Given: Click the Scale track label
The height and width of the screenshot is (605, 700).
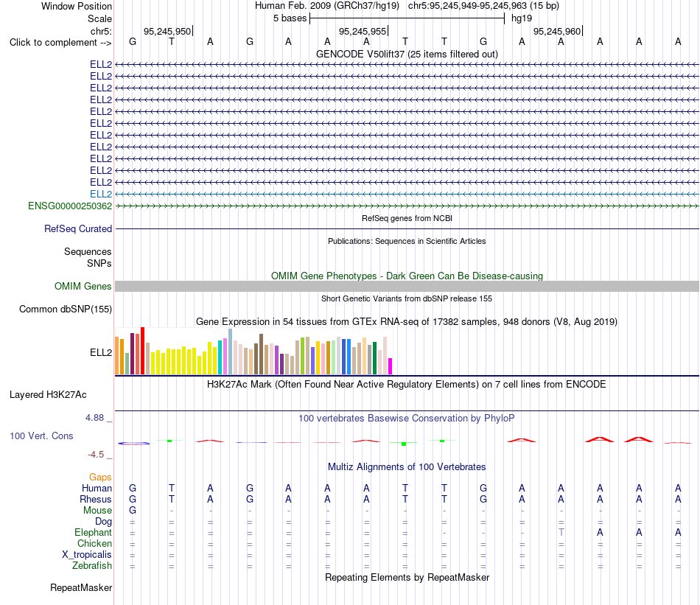Looking at the screenshot, I should click(x=99, y=18).
